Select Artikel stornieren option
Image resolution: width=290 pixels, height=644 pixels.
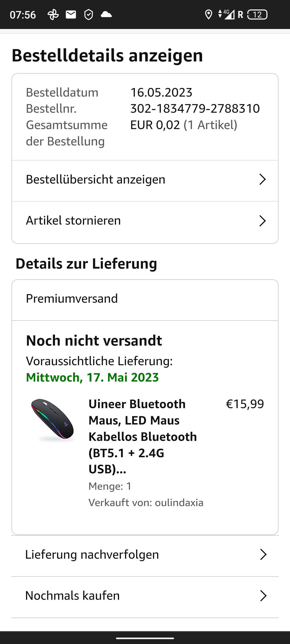click(x=73, y=221)
